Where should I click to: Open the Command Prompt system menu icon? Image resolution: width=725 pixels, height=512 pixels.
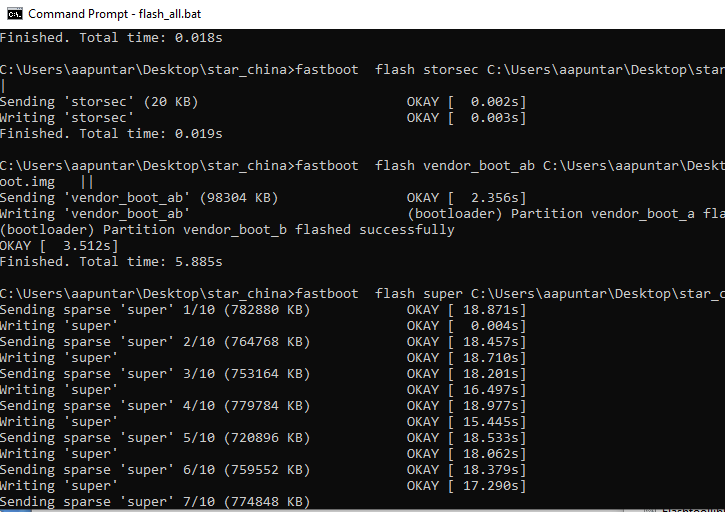15,14
